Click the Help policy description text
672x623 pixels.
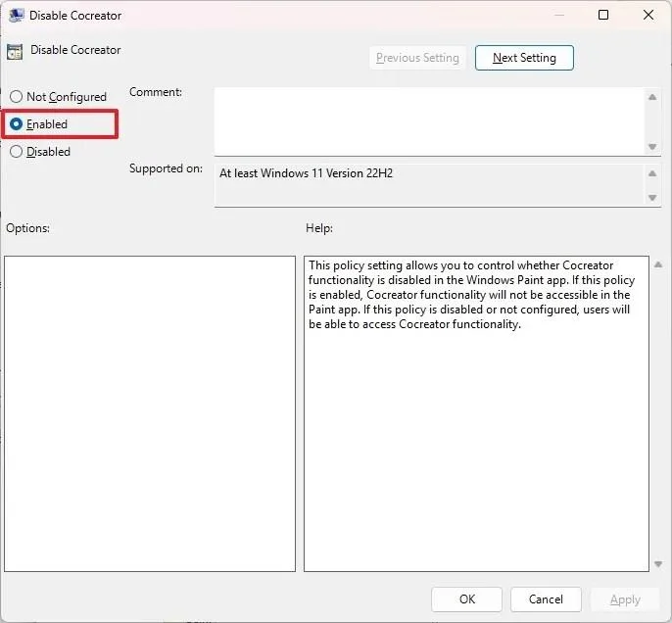pyautogui.click(x=471, y=295)
